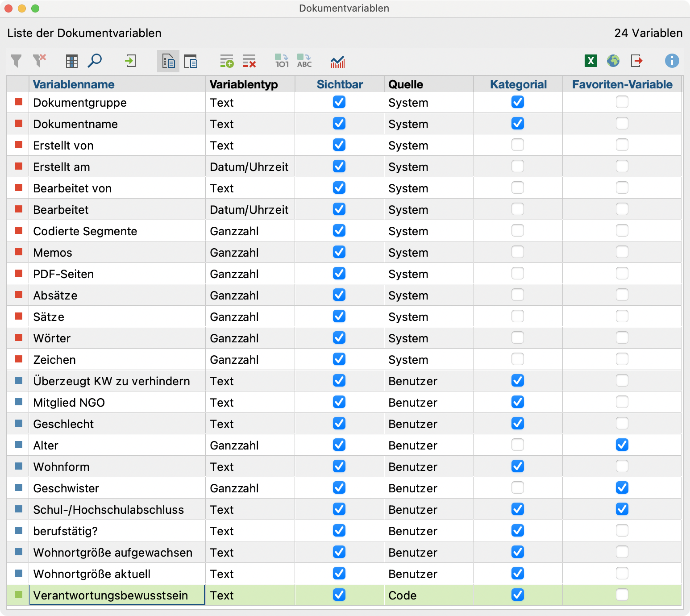Sort by the Favoriten-Variable column header
Viewport: 690px width, 616px height.
622,84
